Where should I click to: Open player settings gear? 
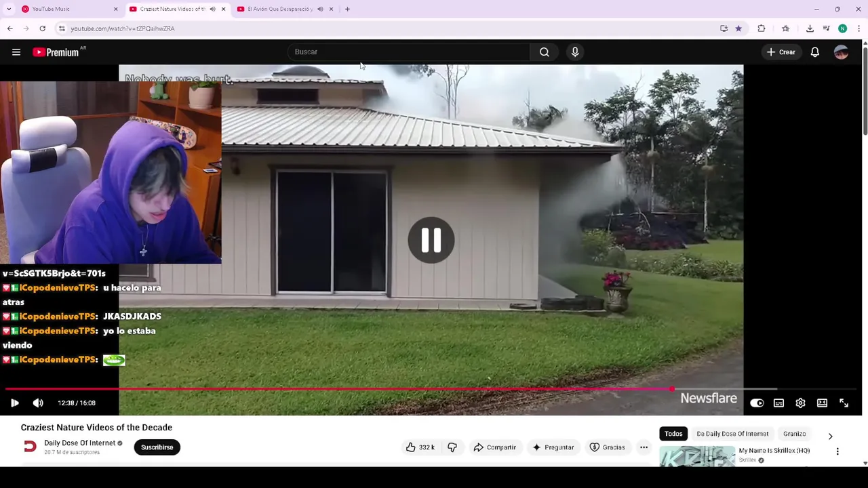(x=800, y=403)
